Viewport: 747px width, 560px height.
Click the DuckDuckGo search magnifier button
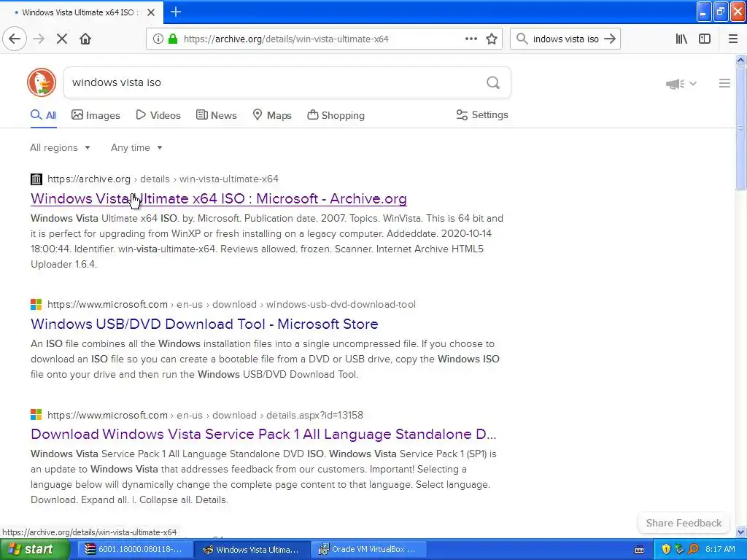(493, 83)
